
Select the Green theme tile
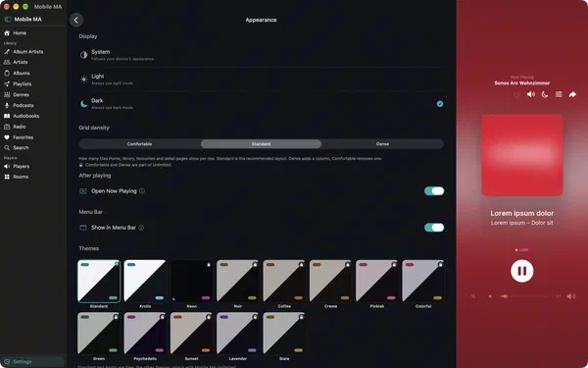[99, 334]
